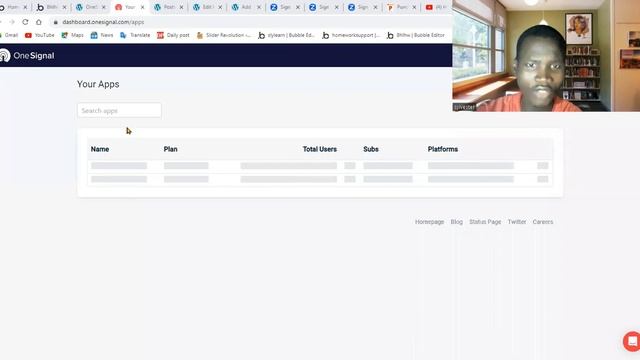Open the Daily post bookmark
This screenshot has width=640, height=360.
click(x=173, y=36)
